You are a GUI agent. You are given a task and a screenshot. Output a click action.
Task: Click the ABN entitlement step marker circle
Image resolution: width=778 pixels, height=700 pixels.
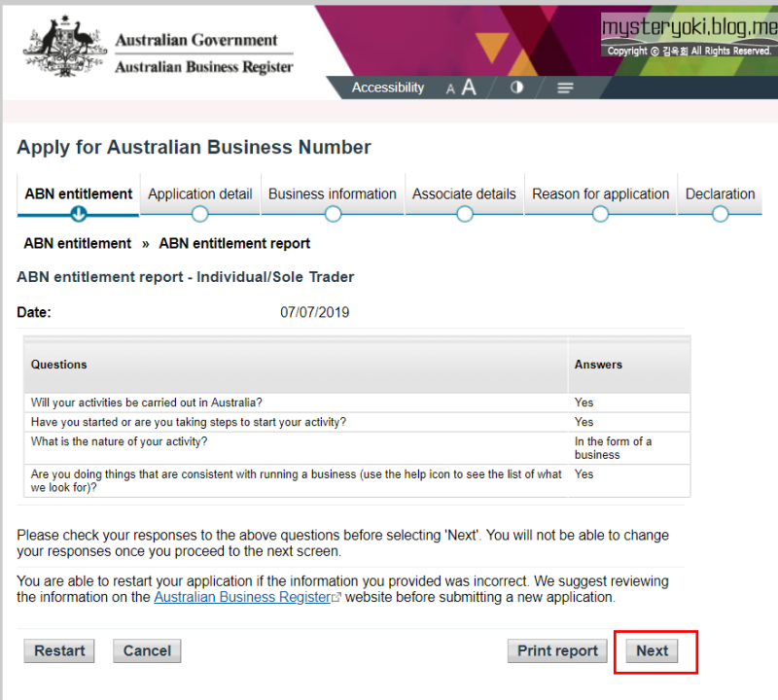79,214
